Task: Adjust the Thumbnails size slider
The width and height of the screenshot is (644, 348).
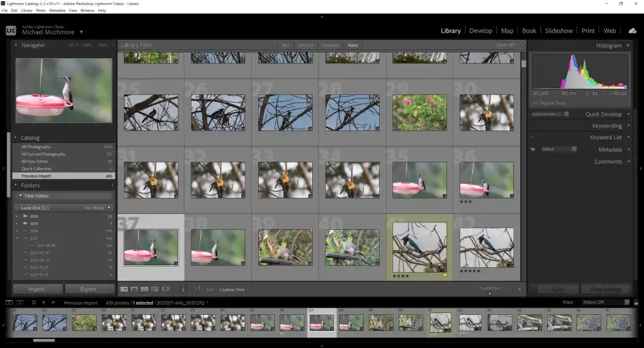Action: [x=489, y=292]
